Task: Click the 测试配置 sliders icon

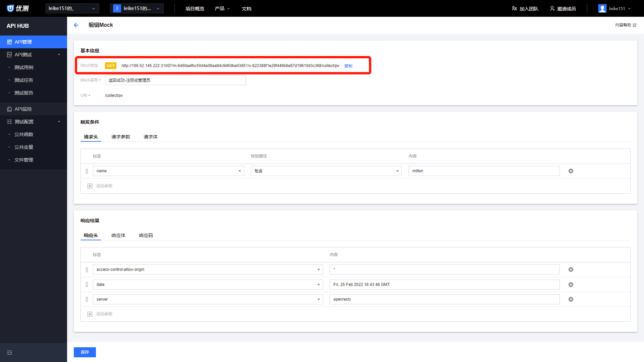Action: click(x=9, y=122)
